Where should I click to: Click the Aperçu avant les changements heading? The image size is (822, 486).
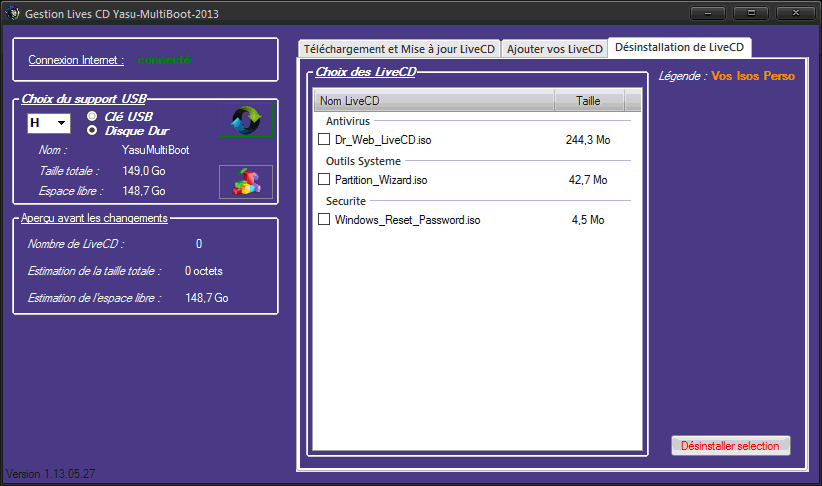click(94, 218)
